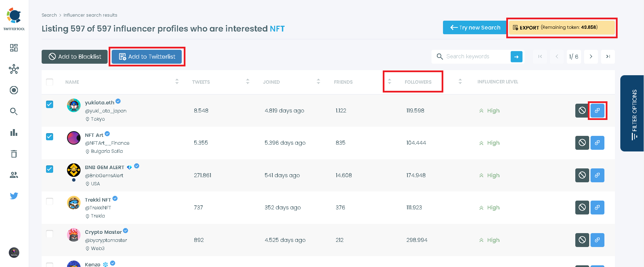
Task: Blacklist Crypto Master using the row ban icon
Action: pos(582,240)
